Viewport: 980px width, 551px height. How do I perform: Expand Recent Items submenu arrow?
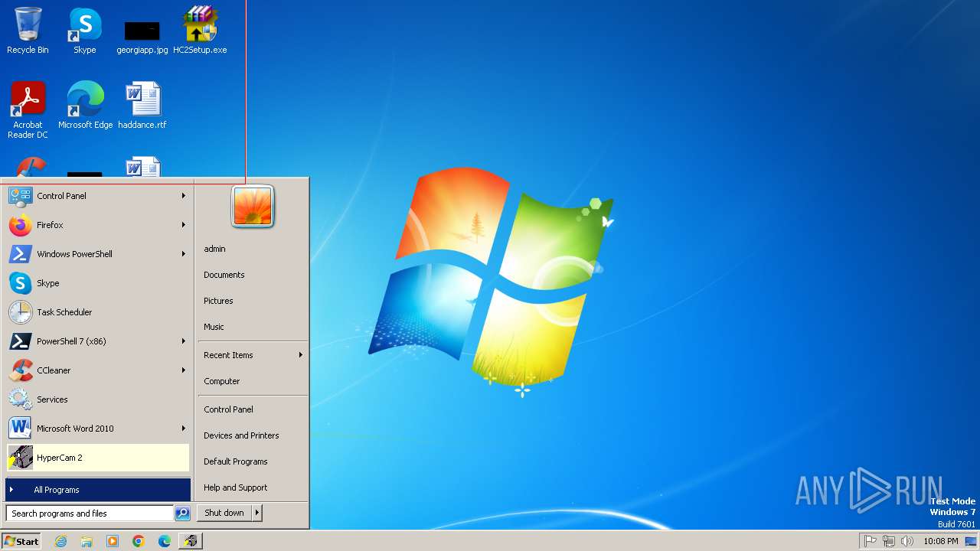point(301,355)
